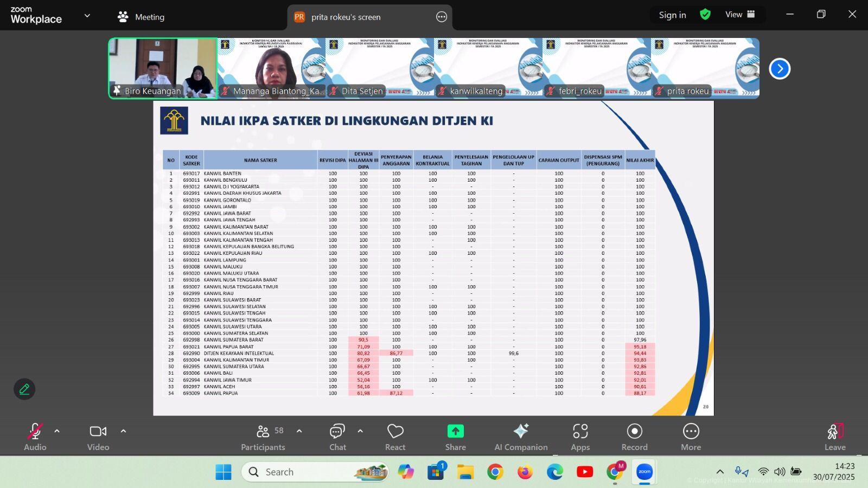868x488 pixels.
Task: Start recording with the Record button
Action: [634, 436]
